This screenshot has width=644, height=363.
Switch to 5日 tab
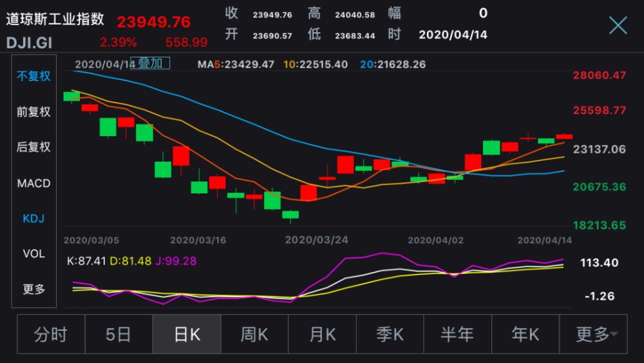coord(118,334)
